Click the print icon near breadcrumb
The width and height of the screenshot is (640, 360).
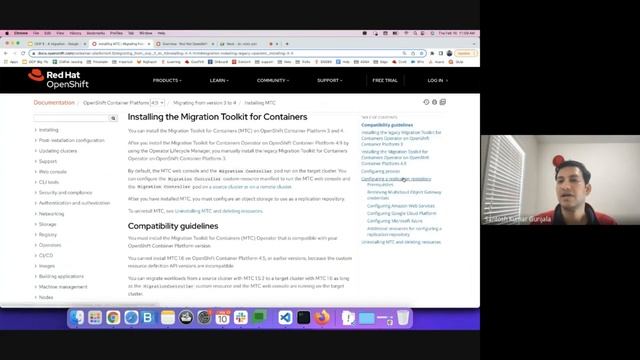click(x=434, y=102)
